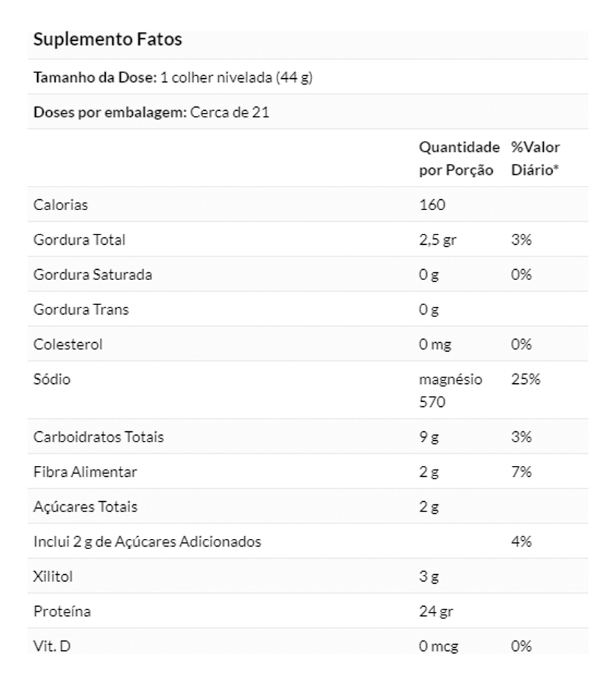616x685 pixels.
Task: Click the "Carboidratos Totais" row label
Action: (99, 437)
